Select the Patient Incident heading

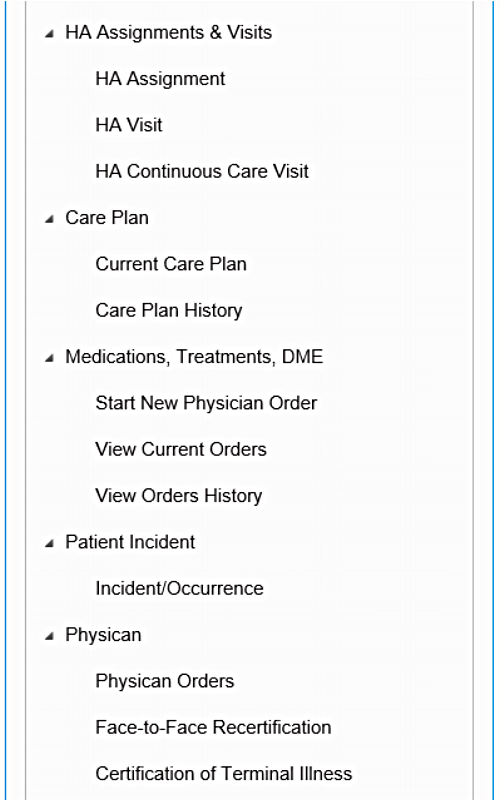(130, 542)
